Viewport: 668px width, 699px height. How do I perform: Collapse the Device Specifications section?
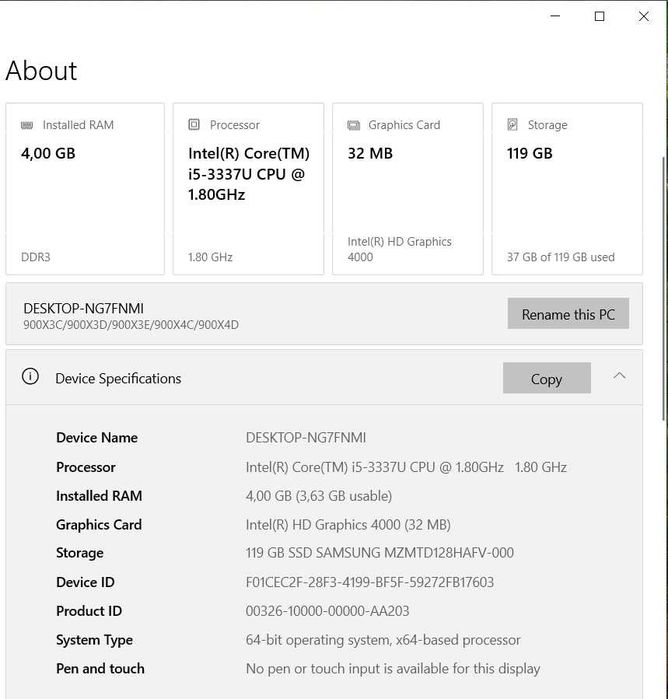pos(619,376)
